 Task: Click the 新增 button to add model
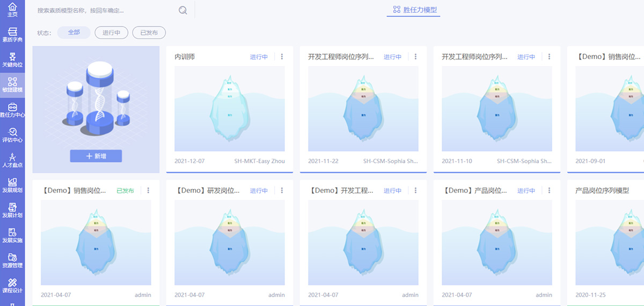point(96,156)
